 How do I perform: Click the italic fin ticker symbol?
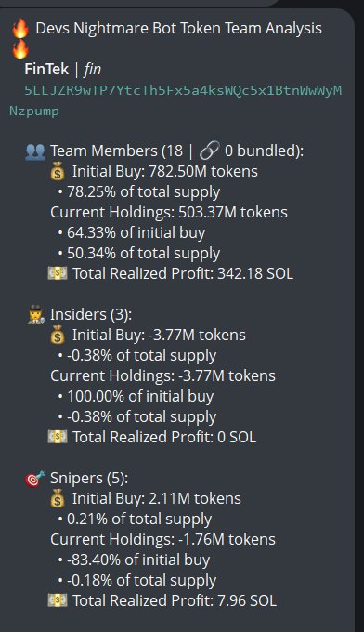coord(93,69)
